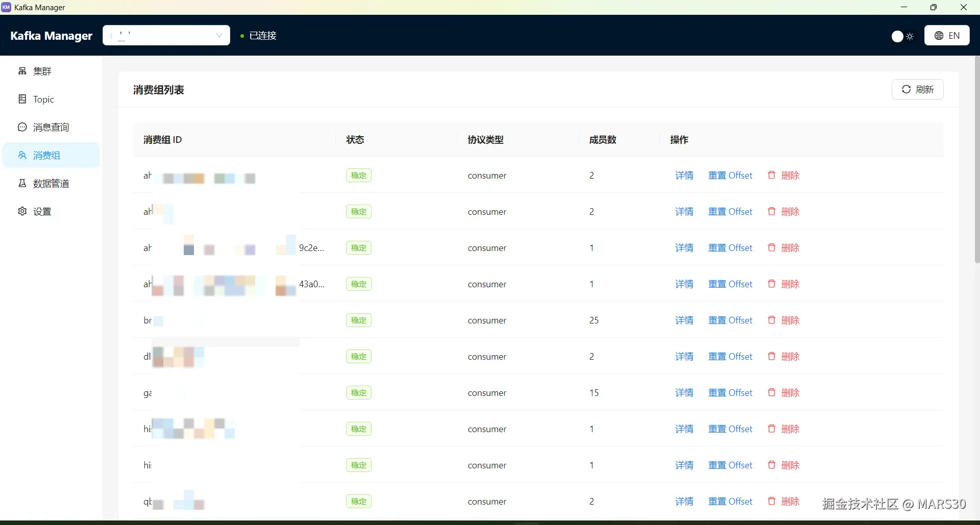Open the 集群 cluster page in sidebar
Image resolution: width=980 pixels, height=525 pixels.
(51, 71)
